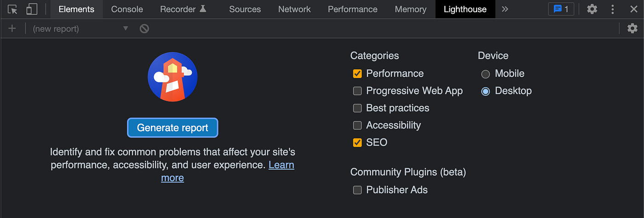644x218 pixels.
Task: Enable the Accessibility checkbox
Action: pos(357,125)
